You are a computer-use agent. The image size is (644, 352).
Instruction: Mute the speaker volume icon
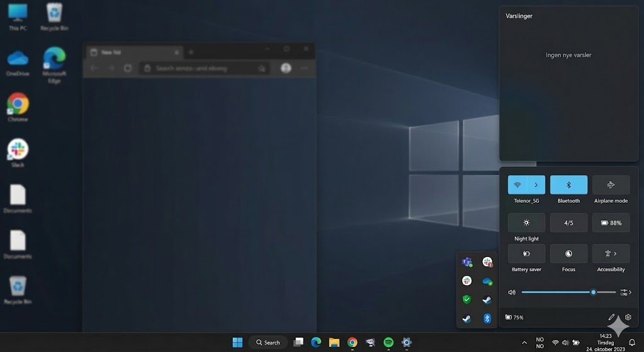[x=512, y=292]
